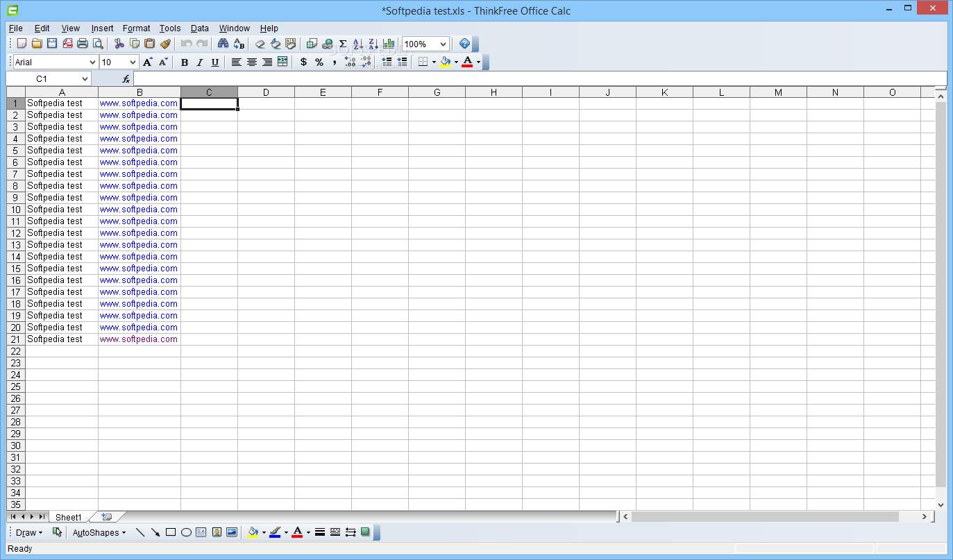
Task: Switch to Sheet1 tab
Action: coord(68,517)
